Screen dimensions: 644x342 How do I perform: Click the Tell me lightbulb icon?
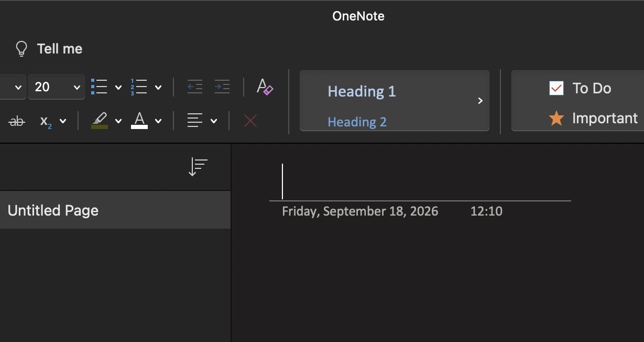point(21,49)
